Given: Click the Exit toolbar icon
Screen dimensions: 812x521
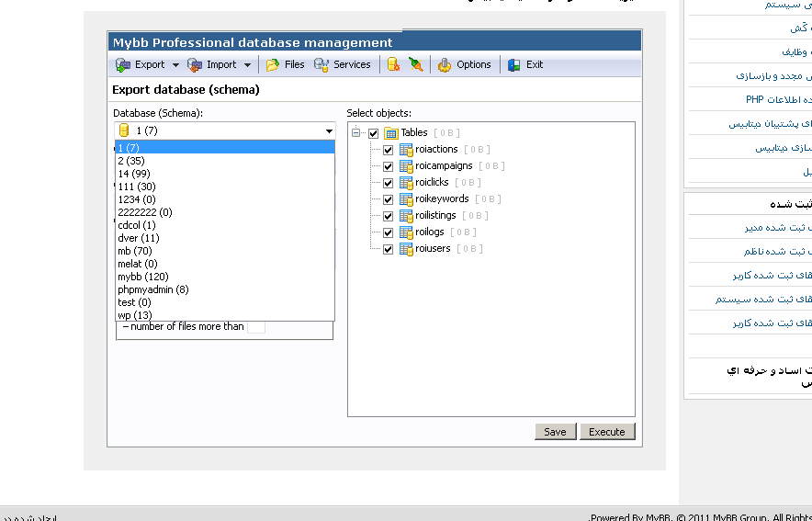Looking at the screenshot, I should click(x=514, y=65).
